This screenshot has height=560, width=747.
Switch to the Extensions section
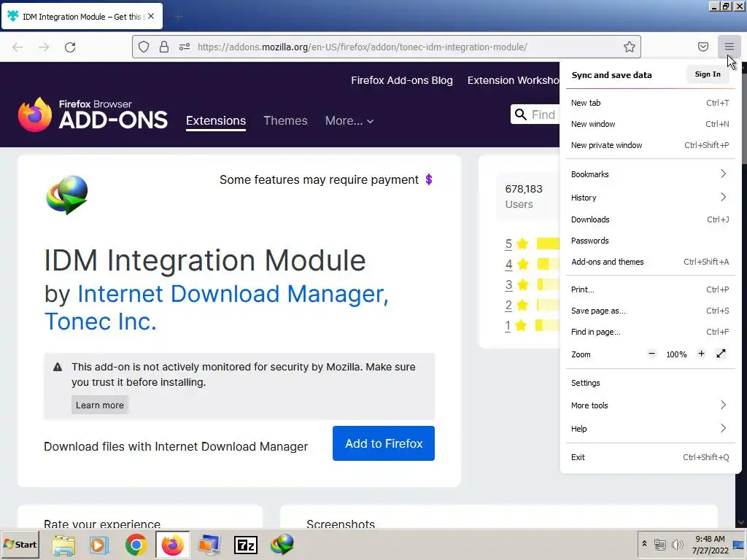point(216,121)
